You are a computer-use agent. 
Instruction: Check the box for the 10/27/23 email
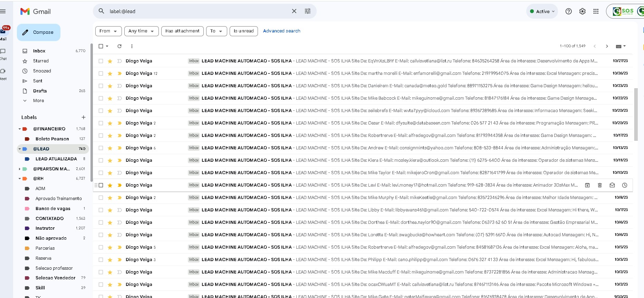(x=101, y=61)
